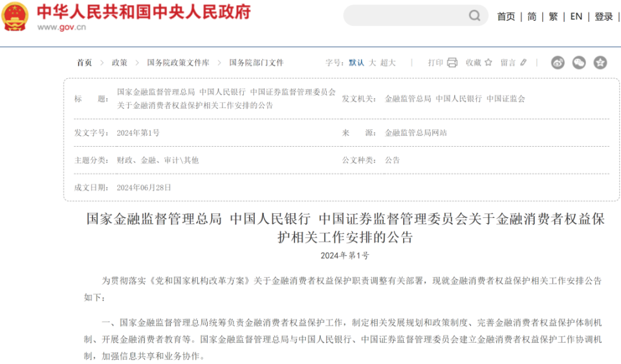Click the 留言 message text
Image resolution: width=621 pixels, height=364 pixels.
pos(508,63)
